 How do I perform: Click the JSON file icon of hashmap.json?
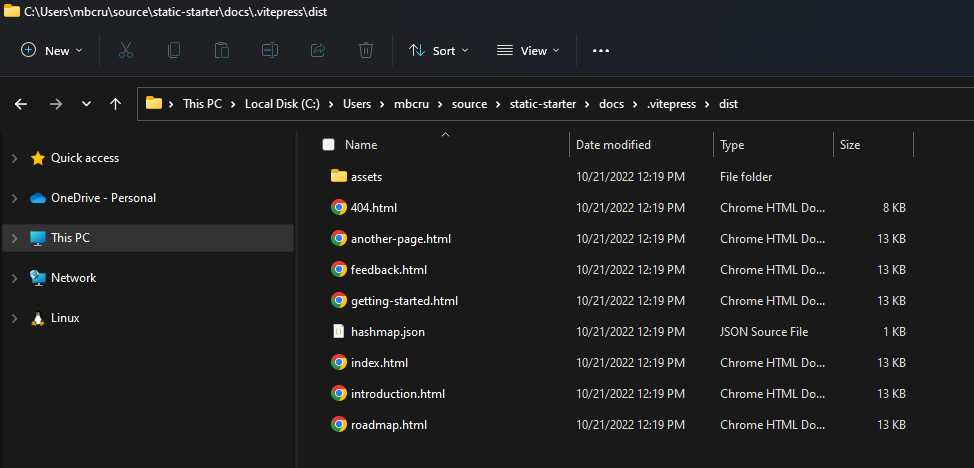[x=339, y=332]
